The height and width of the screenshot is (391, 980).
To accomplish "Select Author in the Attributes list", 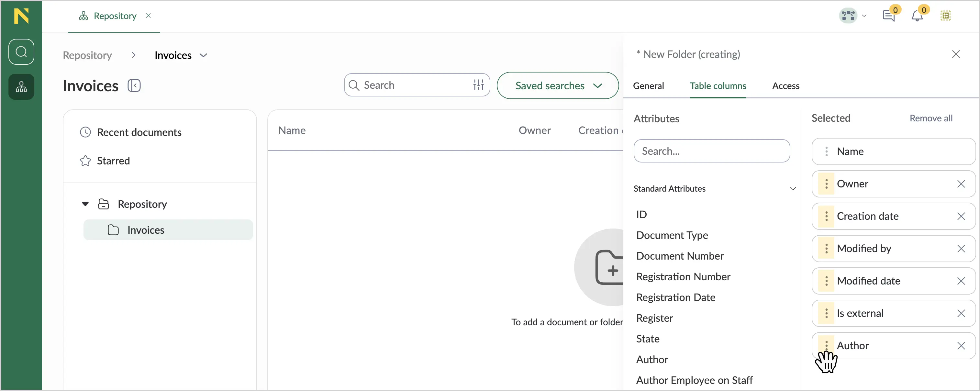I will 652,359.
